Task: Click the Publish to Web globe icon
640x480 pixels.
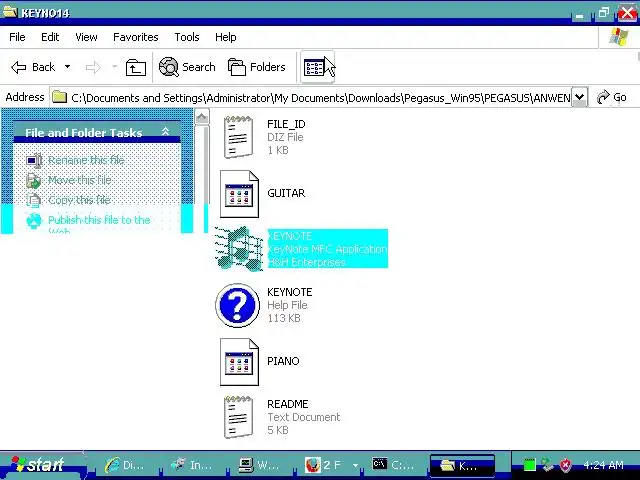Action: [x=34, y=220]
